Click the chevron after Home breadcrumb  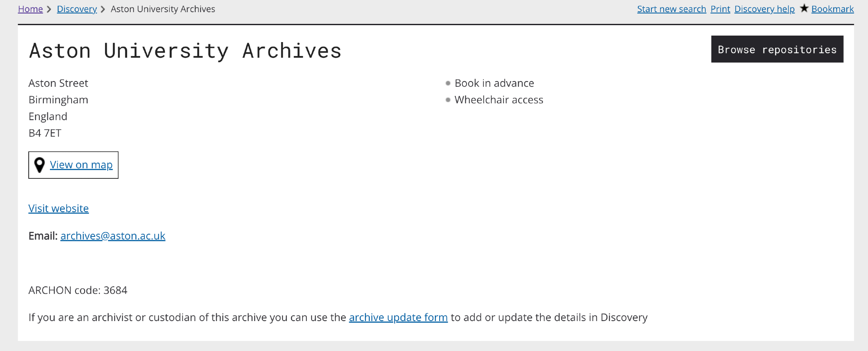click(49, 9)
